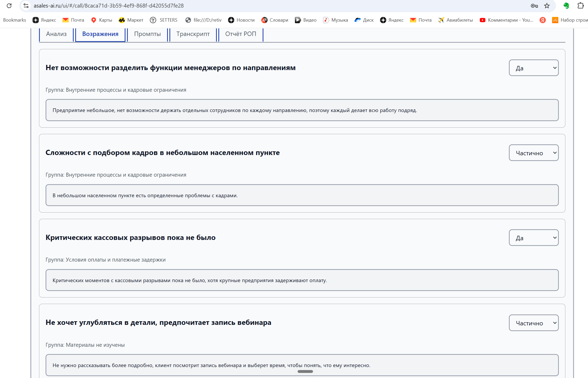Open the first Яндекс bookmark

[44, 20]
